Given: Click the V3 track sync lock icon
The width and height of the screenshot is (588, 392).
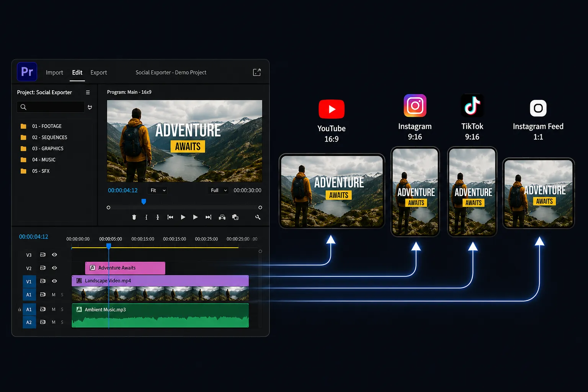Looking at the screenshot, I should 43,255.
